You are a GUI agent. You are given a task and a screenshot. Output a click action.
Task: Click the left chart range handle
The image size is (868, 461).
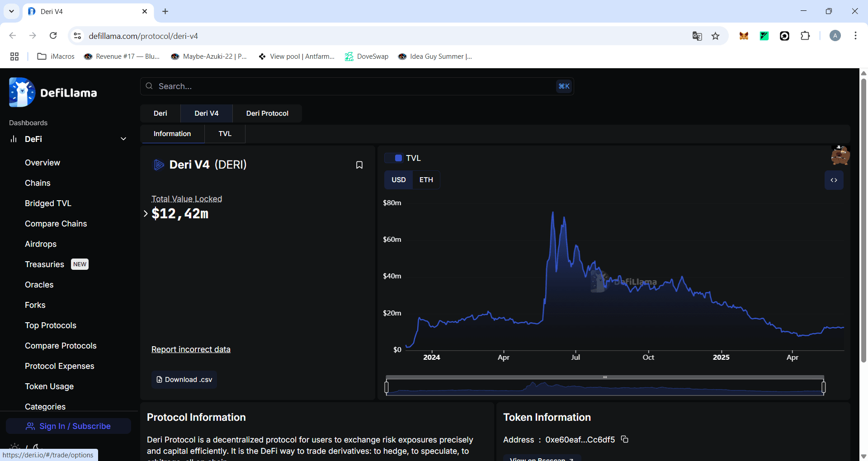tap(387, 387)
